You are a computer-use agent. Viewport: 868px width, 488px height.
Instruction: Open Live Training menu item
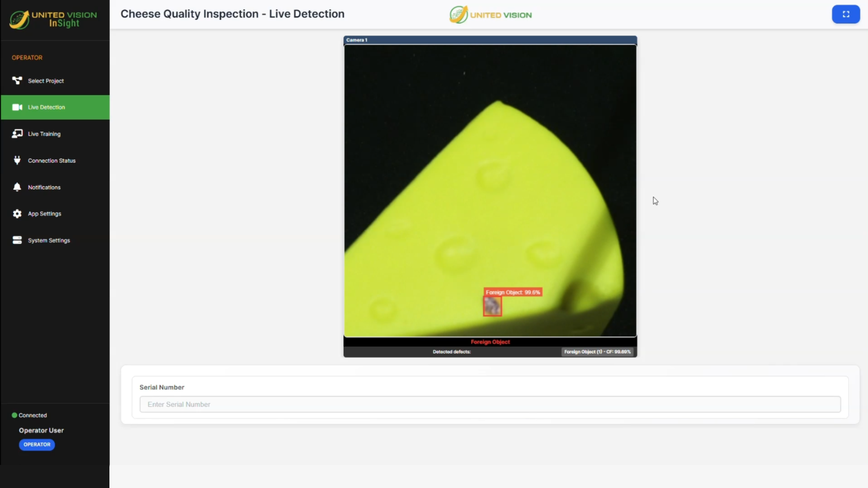point(55,134)
